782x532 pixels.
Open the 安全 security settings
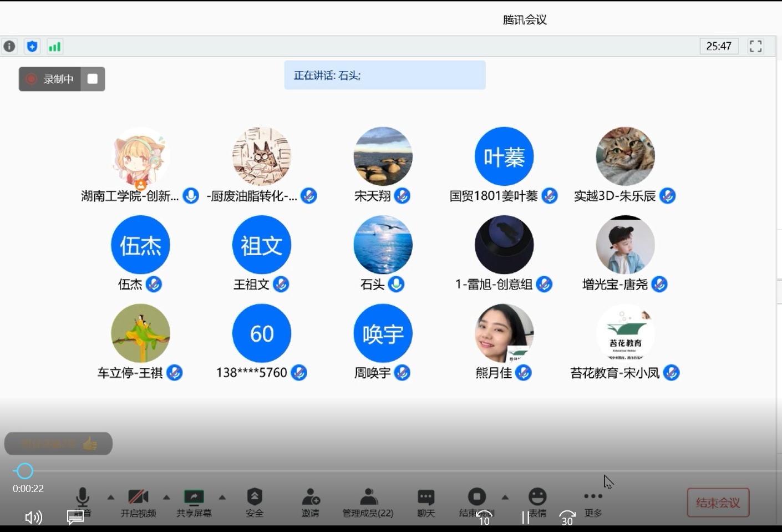[255, 502]
